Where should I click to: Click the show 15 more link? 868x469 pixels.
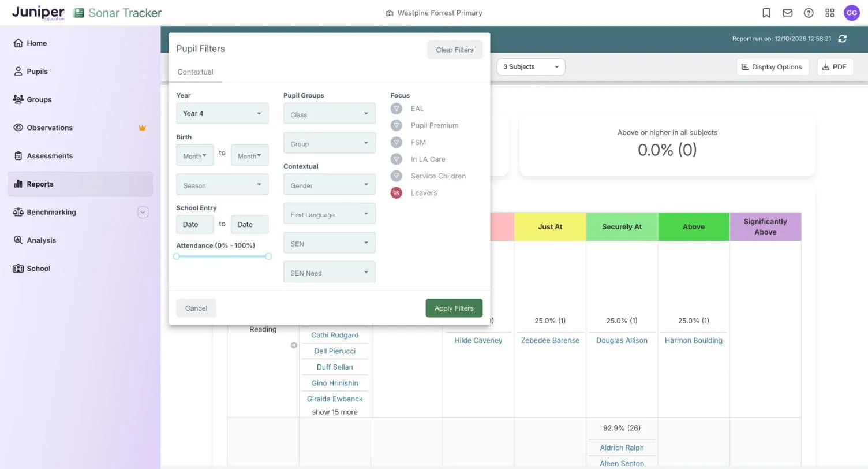tap(335, 412)
